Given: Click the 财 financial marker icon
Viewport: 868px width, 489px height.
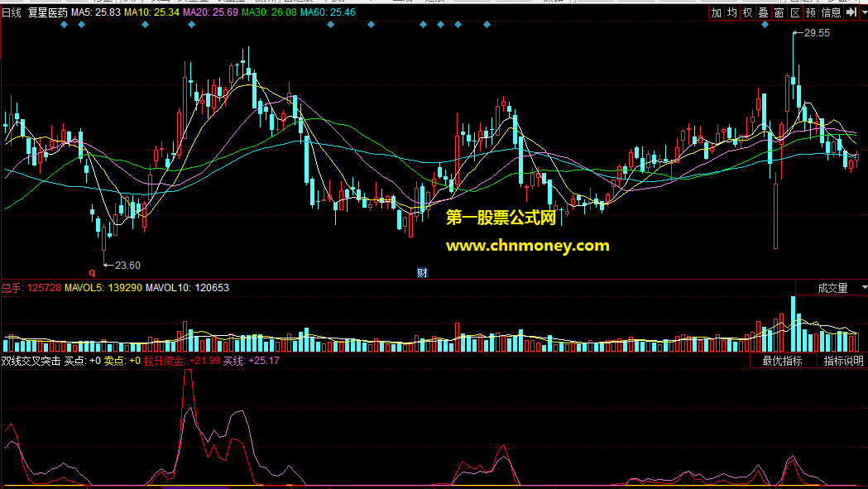Looking at the screenshot, I should click(x=422, y=272).
